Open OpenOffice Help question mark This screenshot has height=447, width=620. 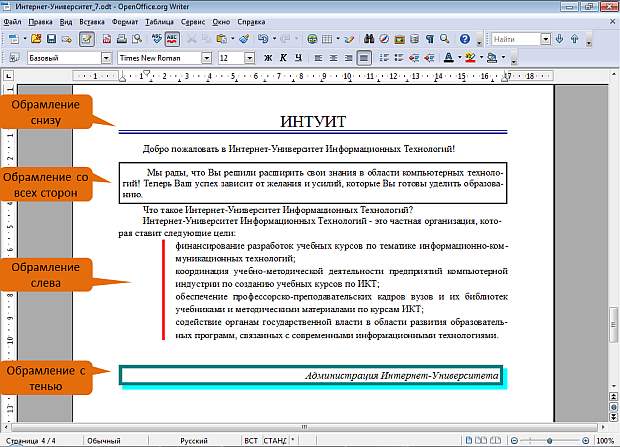coord(465,39)
